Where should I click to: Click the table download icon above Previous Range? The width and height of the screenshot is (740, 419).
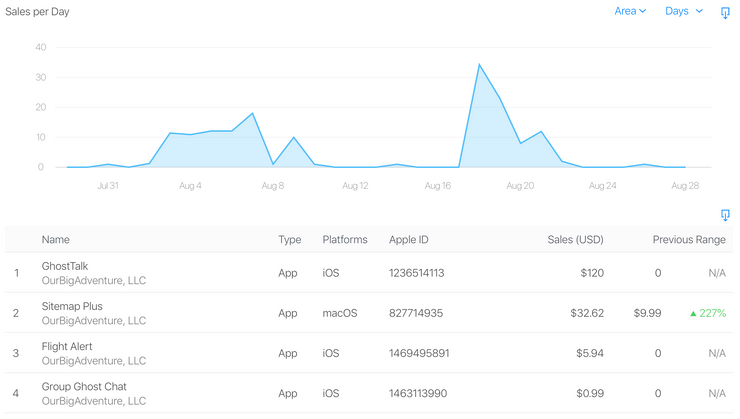click(725, 215)
